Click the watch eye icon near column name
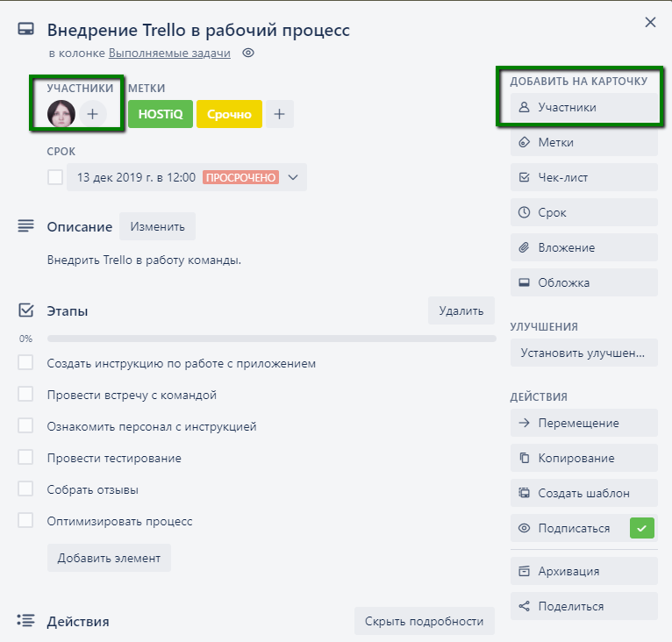Image resolution: width=672 pixels, height=642 pixels. click(x=248, y=53)
